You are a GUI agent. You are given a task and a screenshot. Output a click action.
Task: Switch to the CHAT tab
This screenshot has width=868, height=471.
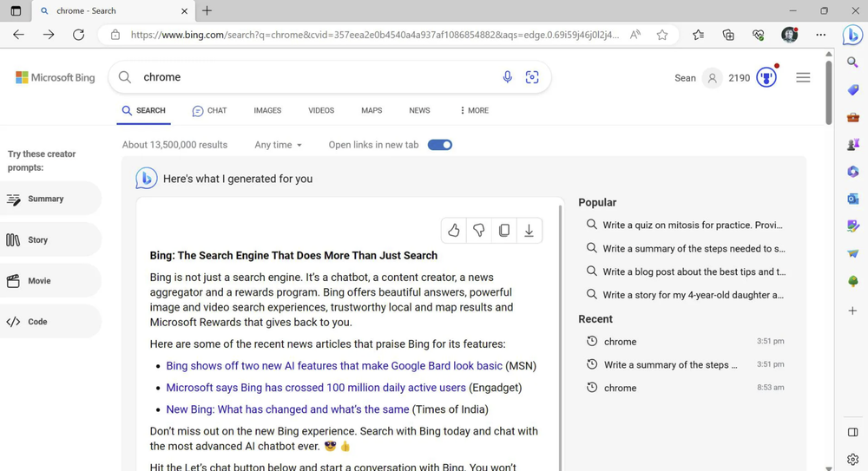tap(209, 111)
